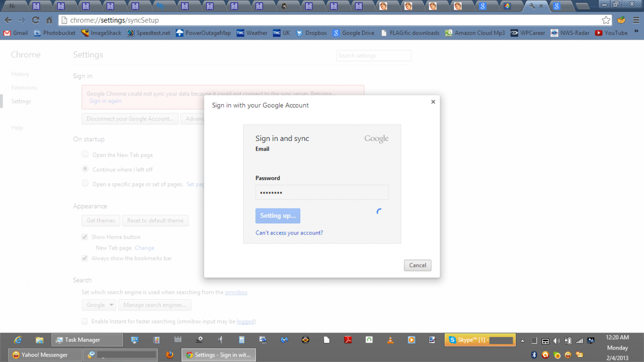Open the NWS-Radar bookmark
The height and width of the screenshot is (362, 644).
[570, 33]
